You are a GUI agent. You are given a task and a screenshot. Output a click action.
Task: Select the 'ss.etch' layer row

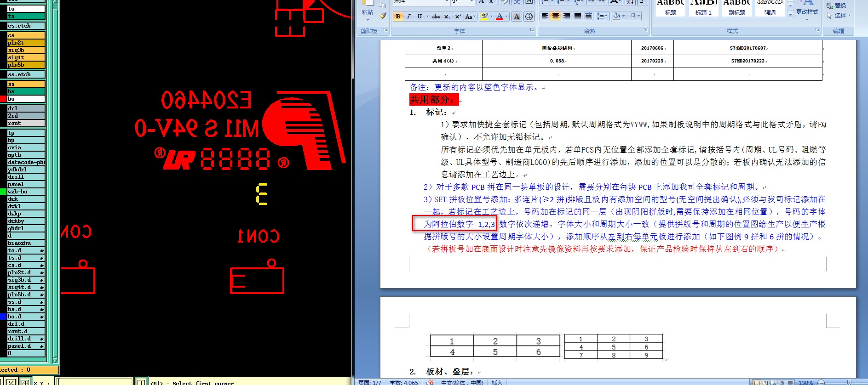tap(26, 74)
